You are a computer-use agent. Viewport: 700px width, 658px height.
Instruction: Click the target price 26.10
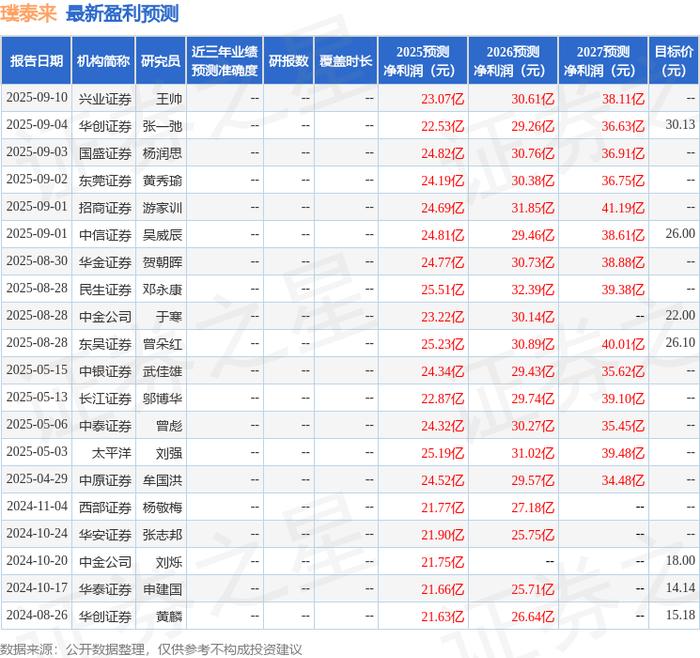(680, 343)
